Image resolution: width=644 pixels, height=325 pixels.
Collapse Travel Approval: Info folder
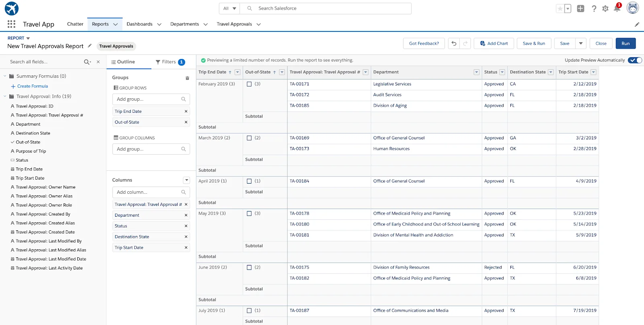tap(5, 97)
